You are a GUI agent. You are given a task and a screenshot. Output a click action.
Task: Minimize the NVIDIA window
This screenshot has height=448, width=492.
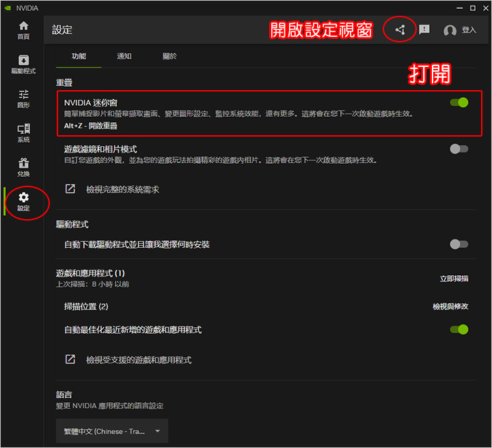460,8
